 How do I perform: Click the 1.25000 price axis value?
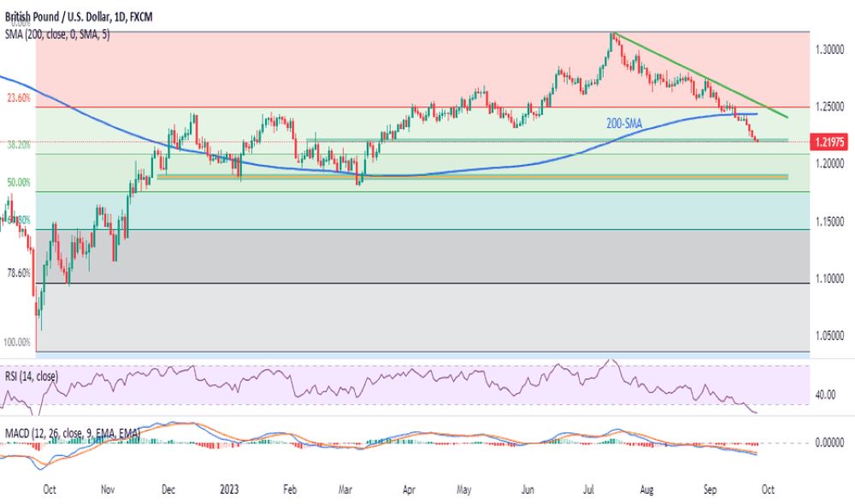tap(830, 107)
